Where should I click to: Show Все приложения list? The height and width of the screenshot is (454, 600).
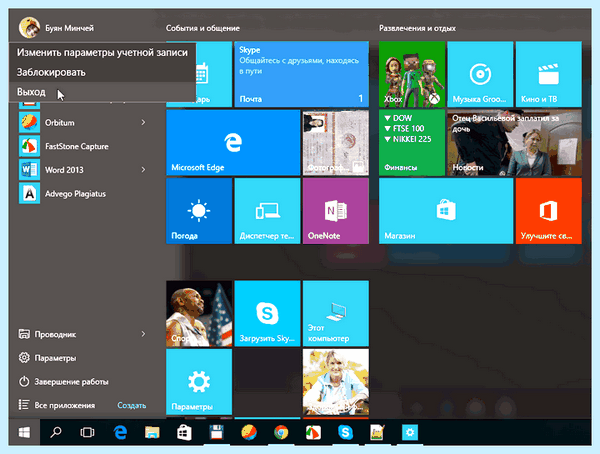click(x=57, y=405)
